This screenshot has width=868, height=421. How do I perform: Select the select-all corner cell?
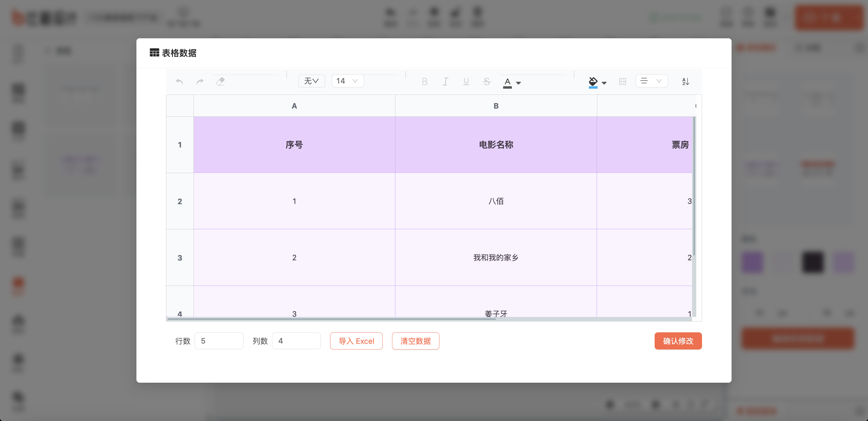180,106
